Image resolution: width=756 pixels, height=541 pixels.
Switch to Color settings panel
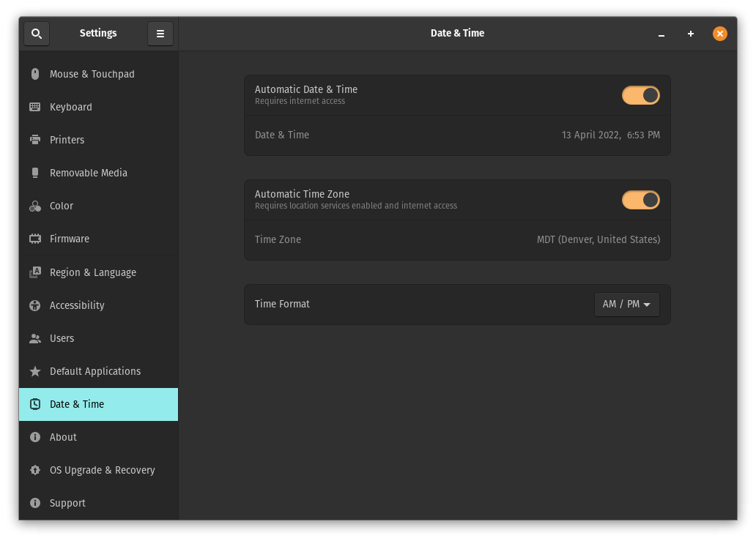98,206
